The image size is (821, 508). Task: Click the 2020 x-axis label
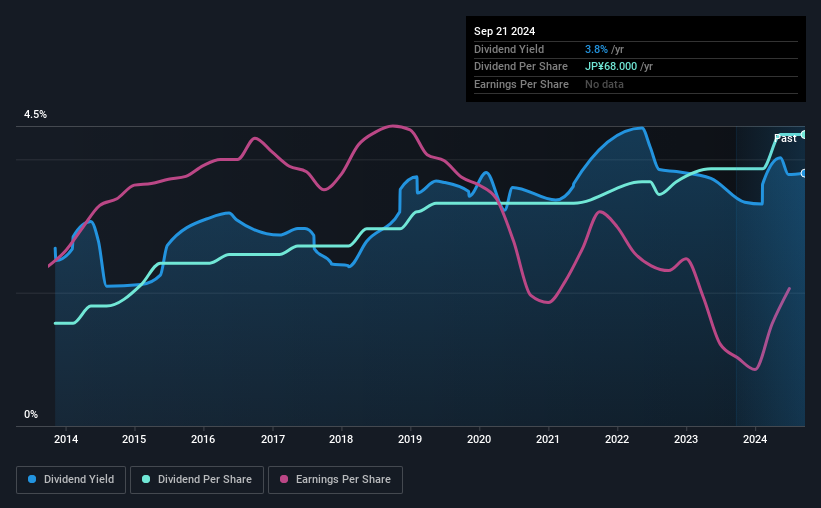[479, 439]
